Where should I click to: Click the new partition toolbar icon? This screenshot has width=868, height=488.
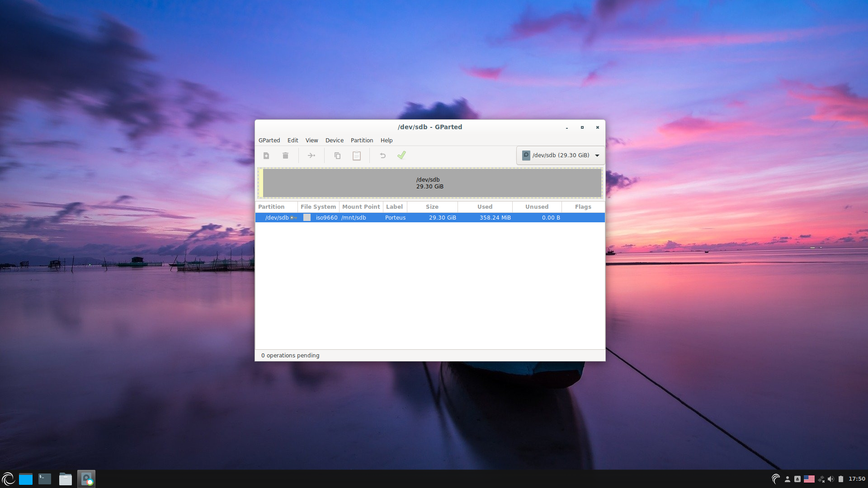(266, 155)
